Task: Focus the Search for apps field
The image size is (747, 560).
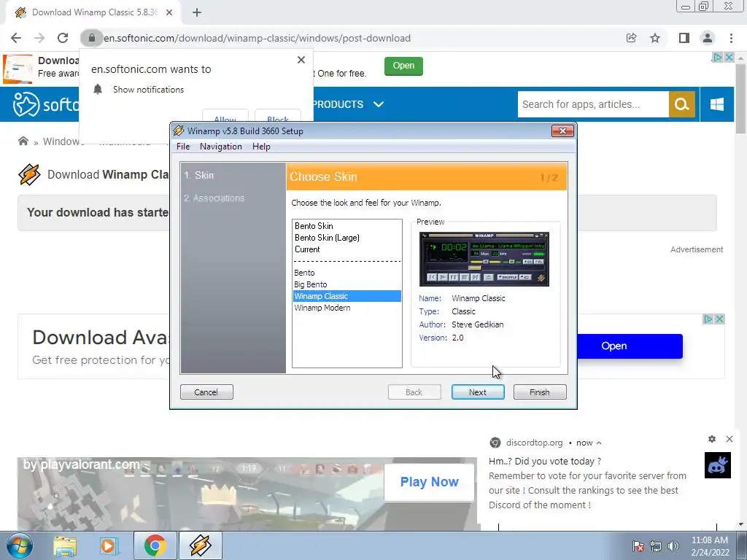Action: click(x=593, y=104)
